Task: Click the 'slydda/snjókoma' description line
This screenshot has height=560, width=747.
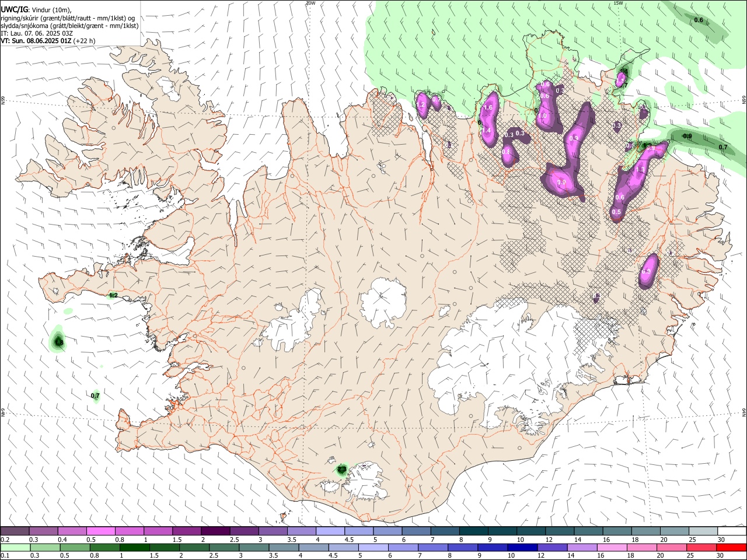Action: pos(69,26)
